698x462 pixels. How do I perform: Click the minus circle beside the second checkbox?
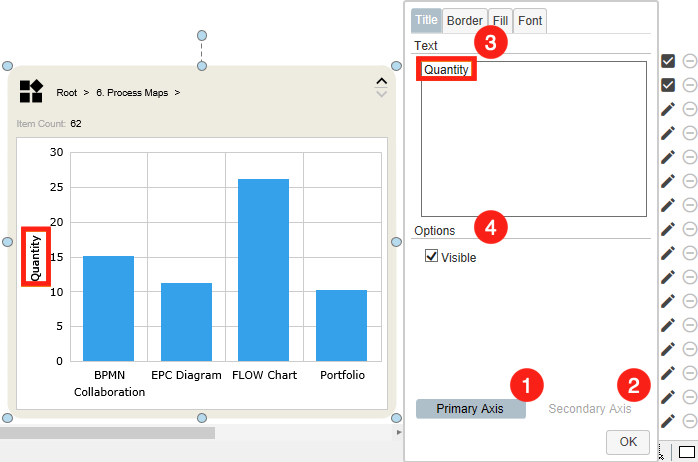(x=690, y=85)
